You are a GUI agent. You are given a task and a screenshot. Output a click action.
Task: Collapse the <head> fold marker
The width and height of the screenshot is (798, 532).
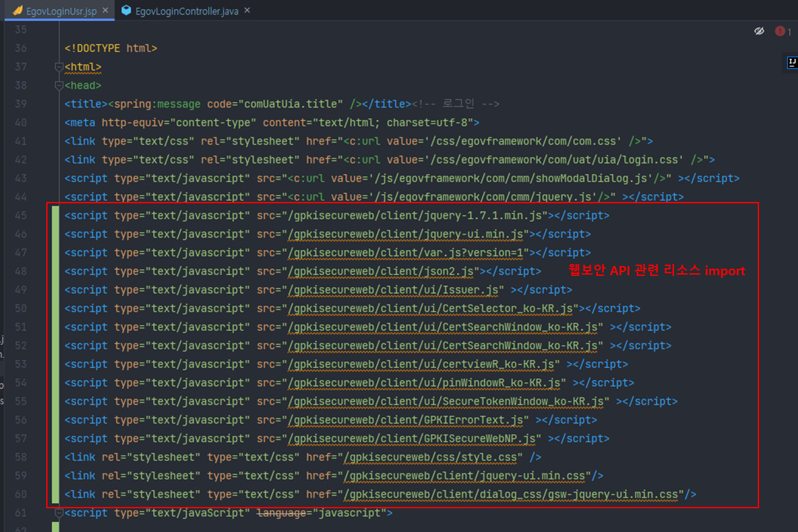[59, 85]
